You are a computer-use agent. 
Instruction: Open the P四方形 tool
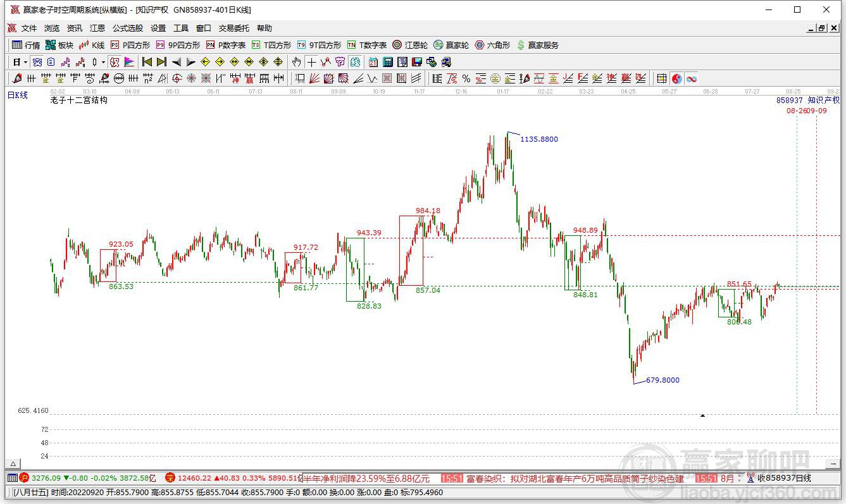(x=130, y=45)
